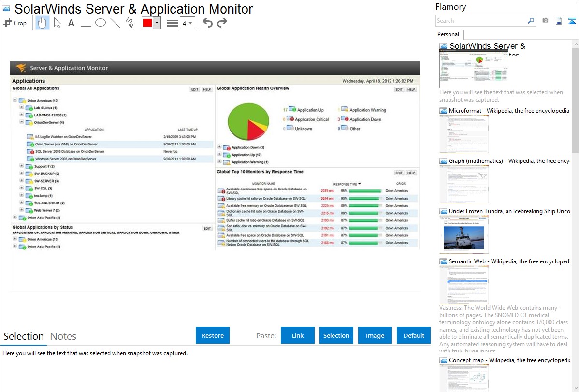Viewport: 579px width, 392px height.
Task: Select the straight line tool
Action: point(115,23)
